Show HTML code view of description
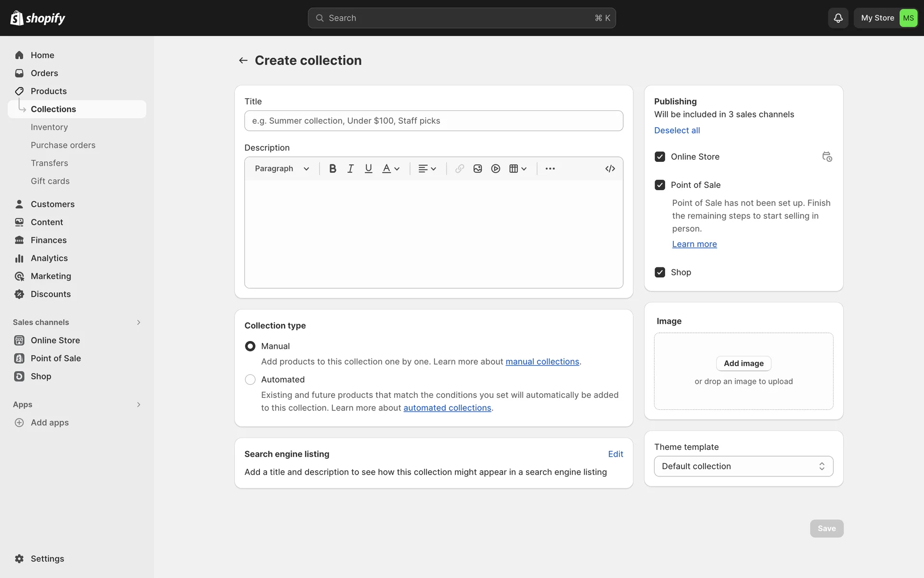Image resolution: width=924 pixels, height=578 pixels. tap(610, 169)
